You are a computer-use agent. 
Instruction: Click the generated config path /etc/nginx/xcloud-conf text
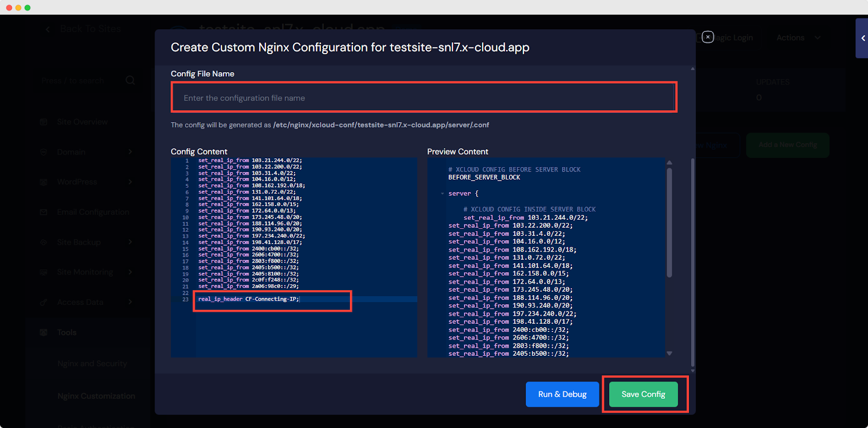pyautogui.click(x=381, y=125)
